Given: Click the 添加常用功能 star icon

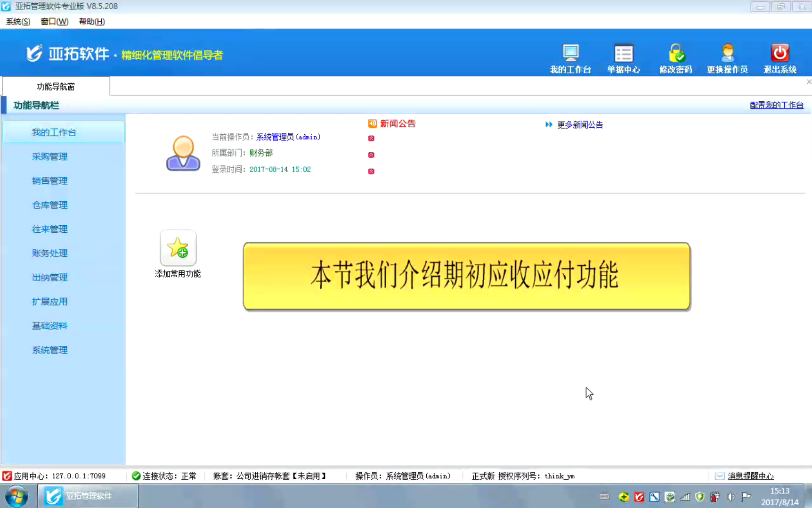Looking at the screenshot, I should tap(178, 248).
